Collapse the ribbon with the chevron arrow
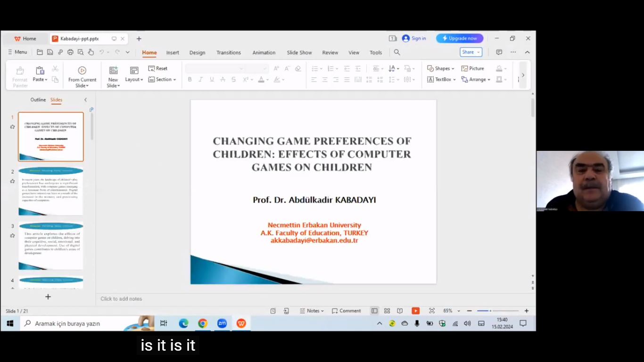This screenshot has width=644, height=362. pyautogui.click(x=527, y=52)
